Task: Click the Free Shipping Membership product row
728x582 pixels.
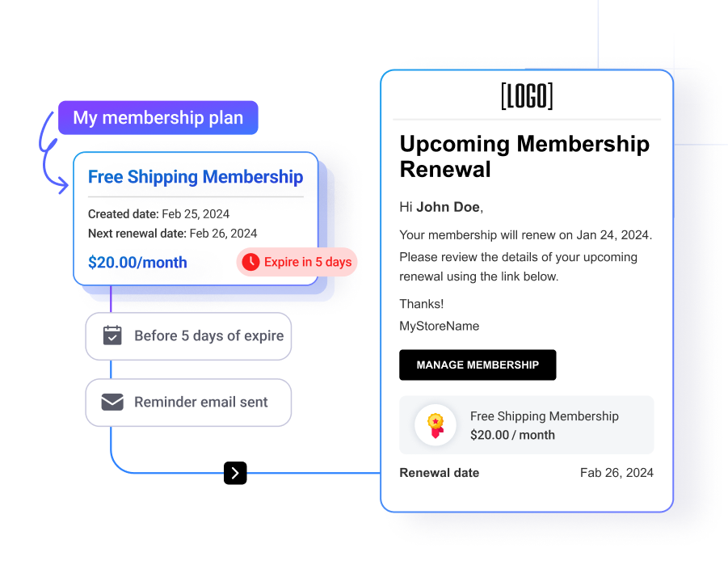Action: [527, 425]
